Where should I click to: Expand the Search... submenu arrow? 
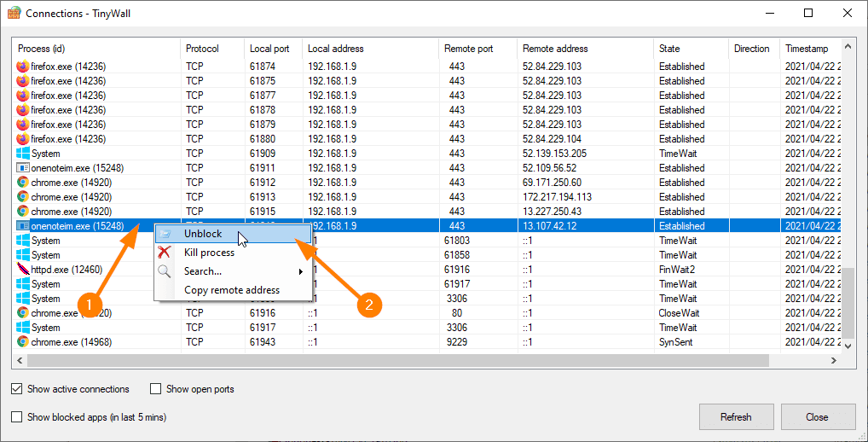pos(301,271)
